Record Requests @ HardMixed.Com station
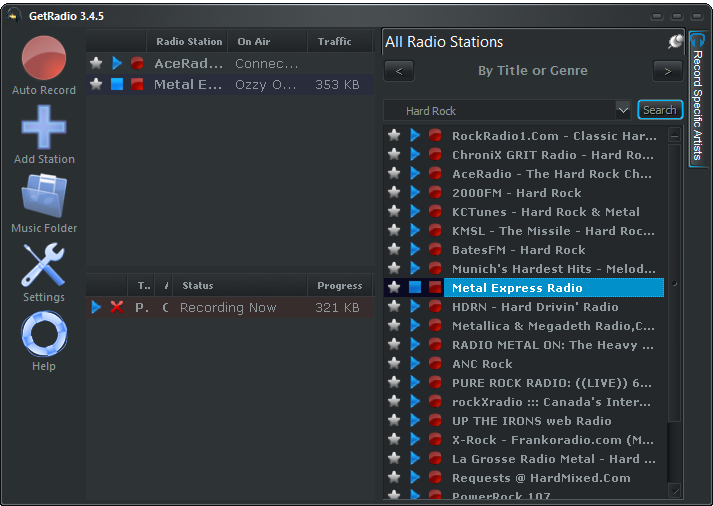This screenshot has width=713, height=506. coord(435,478)
